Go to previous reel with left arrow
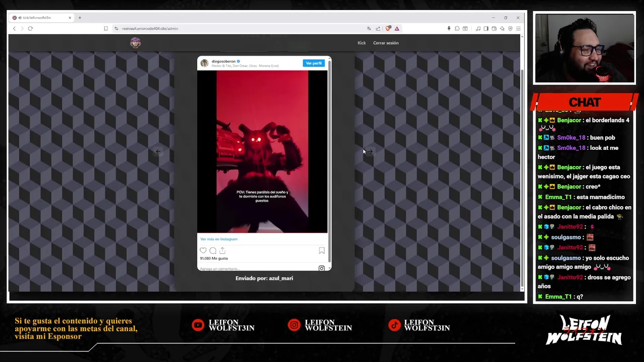This screenshot has height=362, width=644. (158, 151)
